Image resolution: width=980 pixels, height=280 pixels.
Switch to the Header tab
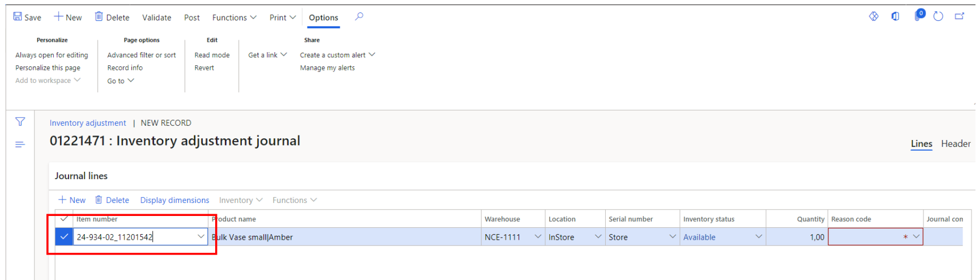click(x=955, y=144)
